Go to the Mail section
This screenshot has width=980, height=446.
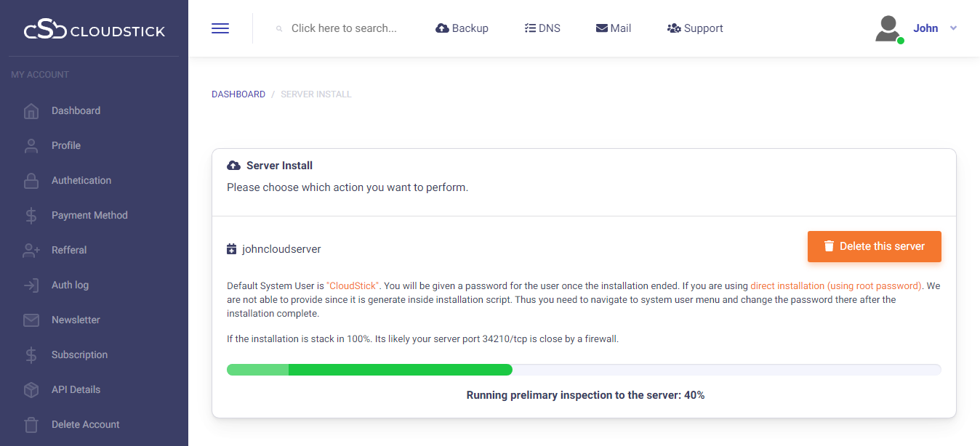[614, 28]
